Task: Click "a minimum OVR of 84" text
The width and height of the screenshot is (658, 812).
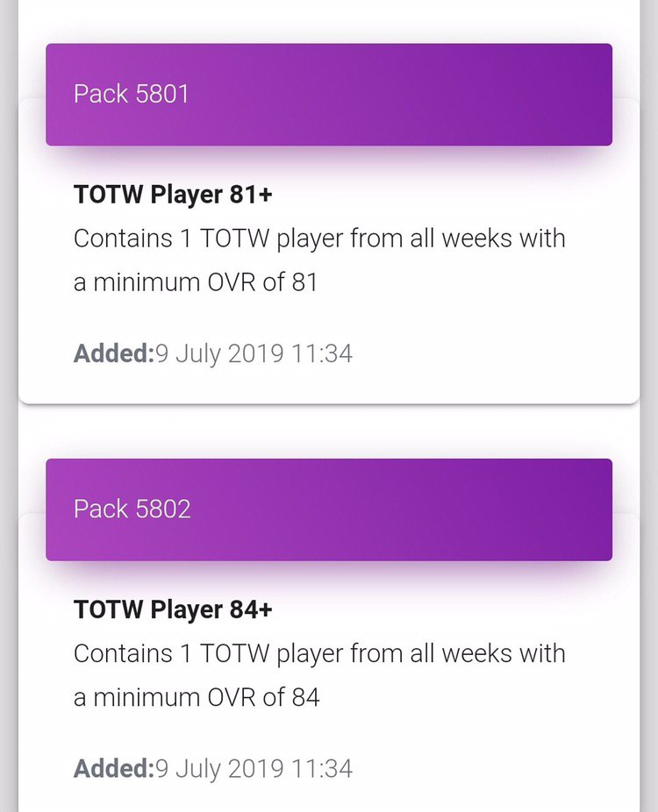Action: (x=197, y=697)
